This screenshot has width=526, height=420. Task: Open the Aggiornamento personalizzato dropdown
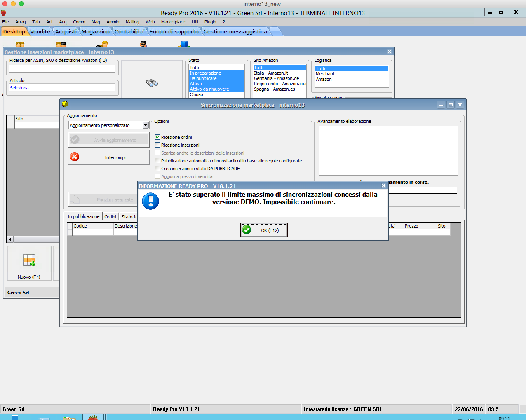point(146,125)
